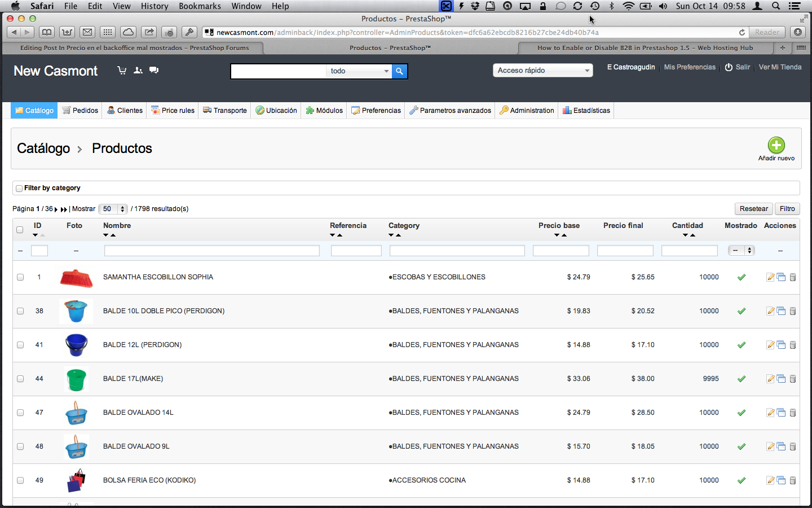Open the Mis Preferencias link

tap(690, 67)
